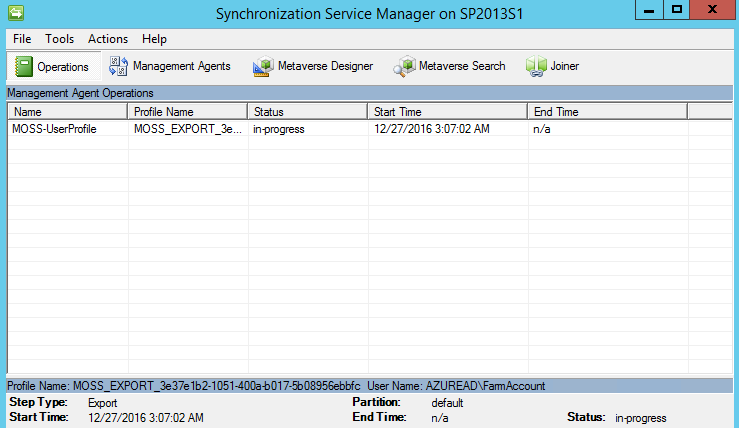Screen dimensions: 739x428
Task: Select the MOSS-UserProfile row
Action: pyautogui.click(x=370, y=129)
